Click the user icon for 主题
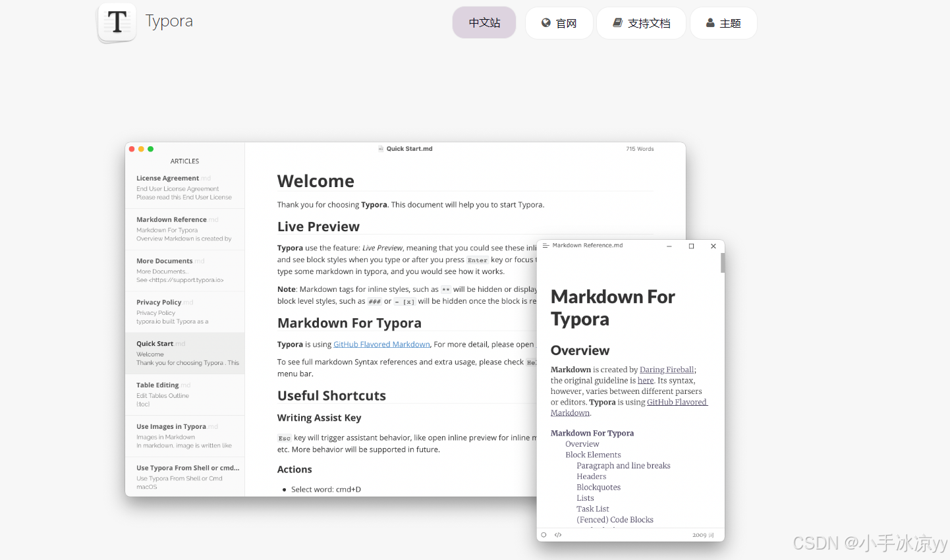 (710, 23)
